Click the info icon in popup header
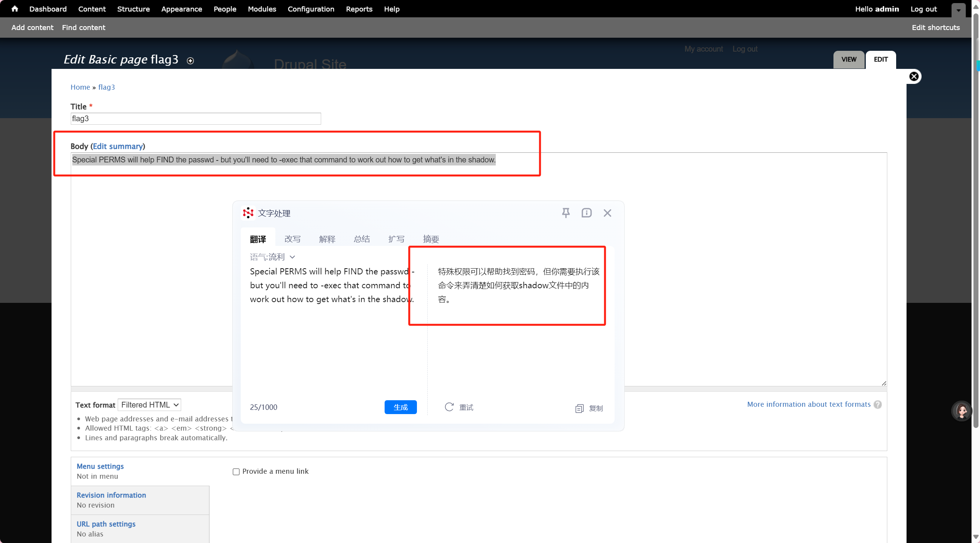Image resolution: width=980 pixels, height=543 pixels. [587, 213]
